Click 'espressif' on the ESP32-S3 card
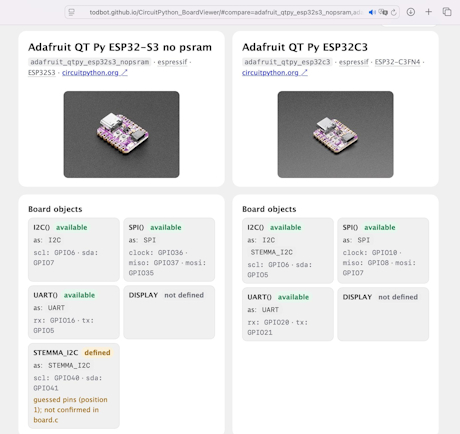 point(172,62)
